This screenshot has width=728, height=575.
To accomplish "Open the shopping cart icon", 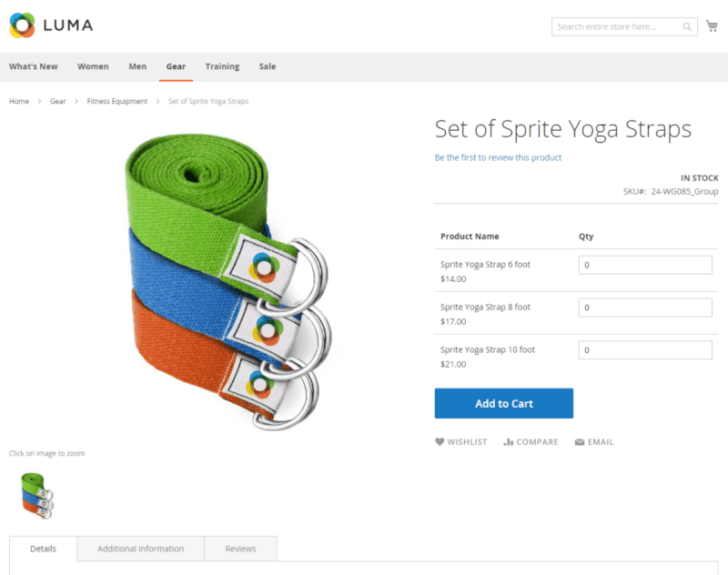I will pyautogui.click(x=713, y=26).
